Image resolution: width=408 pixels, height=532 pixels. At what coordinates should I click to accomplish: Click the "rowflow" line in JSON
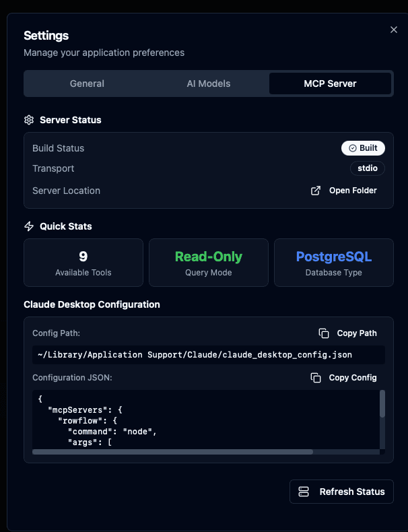click(x=88, y=421)
